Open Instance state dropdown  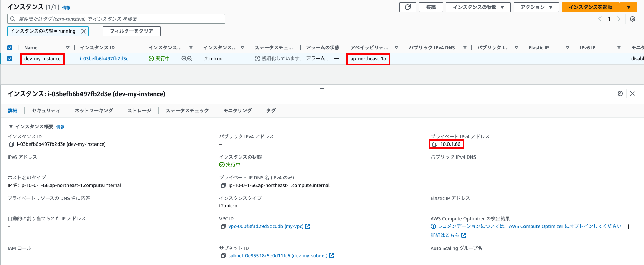tap(478, 7)
